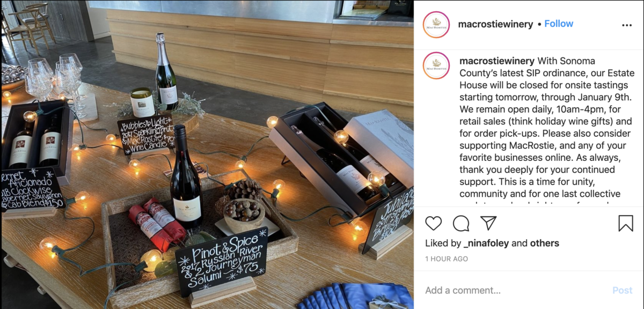Click the Post comment button
The image size is (644, 309).
pyautogui.click(x=623, y=290)
